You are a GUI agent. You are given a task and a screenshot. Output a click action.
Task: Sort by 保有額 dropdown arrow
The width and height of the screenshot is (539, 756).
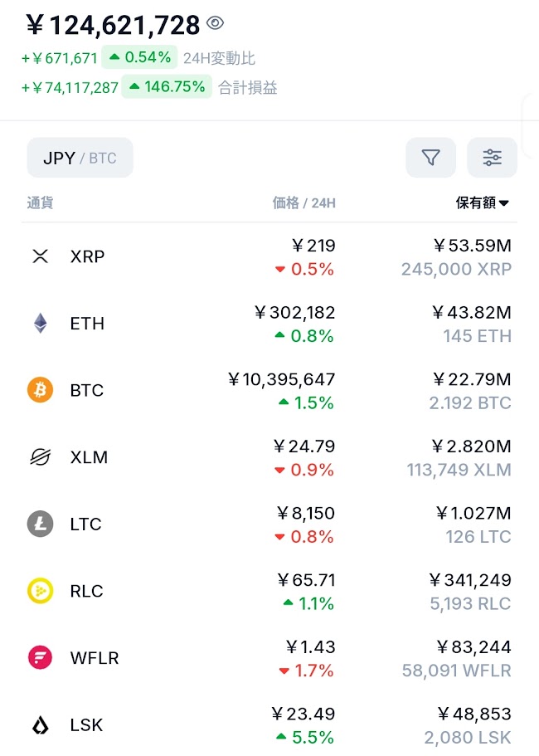[x=503, y=203]
